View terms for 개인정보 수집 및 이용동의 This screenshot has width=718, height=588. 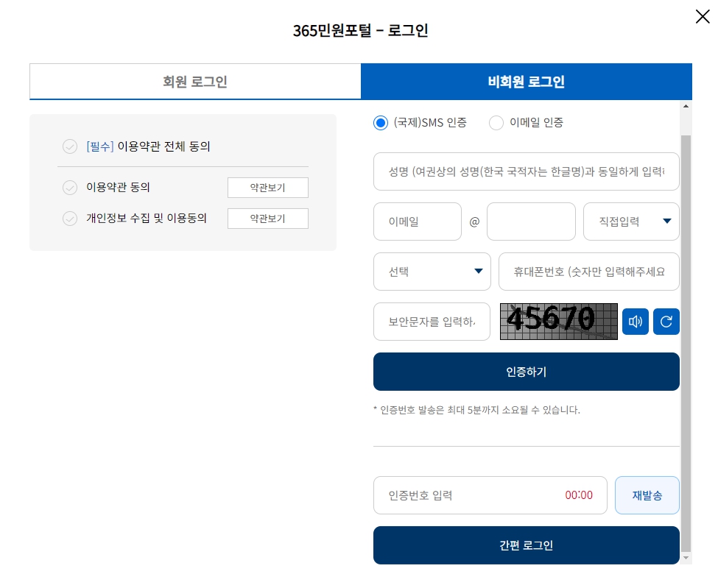[x=268, y=219]
